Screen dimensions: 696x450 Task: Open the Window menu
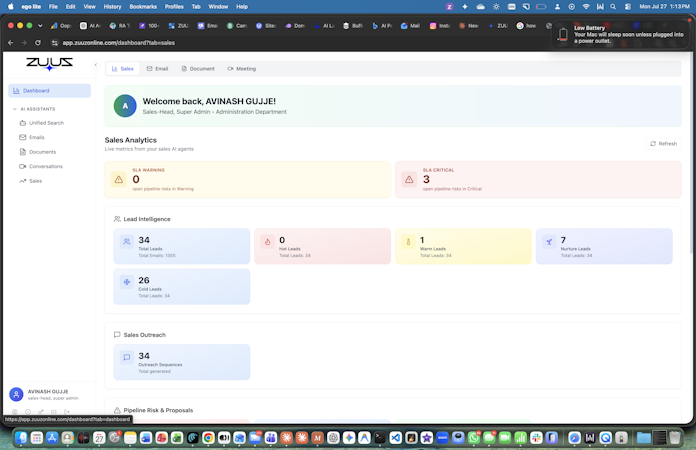(x=218, y=7)
